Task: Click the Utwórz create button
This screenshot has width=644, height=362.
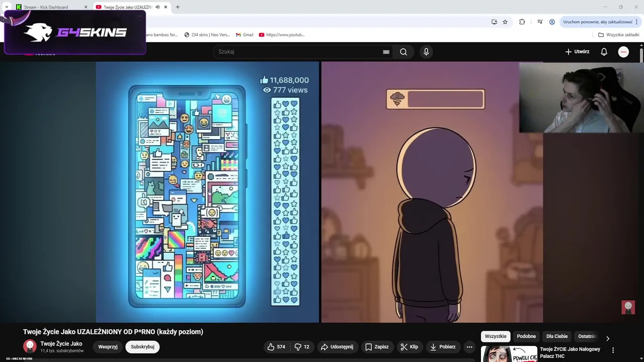Action: click(x=577, y=52)
